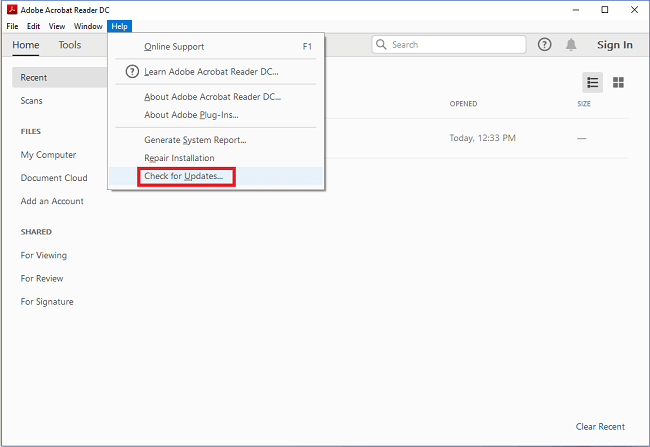Select Repair Installation option
The width and height of the screenshot is (650, 447).
click(x=216, y=158)
